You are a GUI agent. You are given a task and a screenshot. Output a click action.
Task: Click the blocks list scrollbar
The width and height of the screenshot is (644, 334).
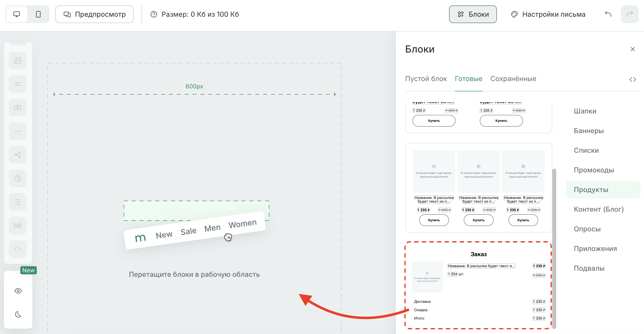coord(554,249)
